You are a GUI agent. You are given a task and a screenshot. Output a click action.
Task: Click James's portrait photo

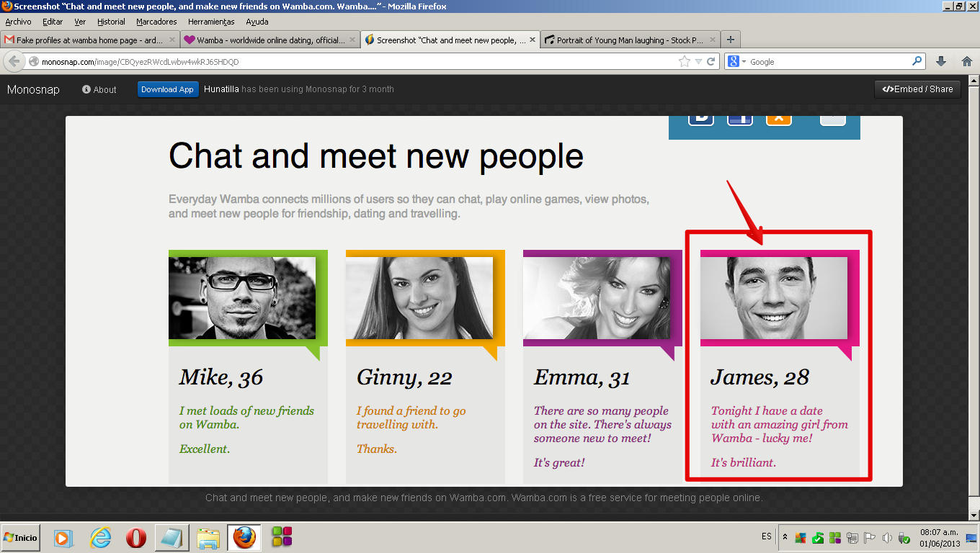774,298
